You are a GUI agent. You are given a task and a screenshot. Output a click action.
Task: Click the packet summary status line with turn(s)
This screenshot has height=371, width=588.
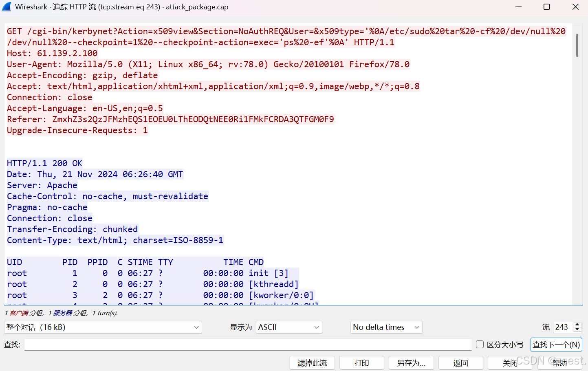61,313
